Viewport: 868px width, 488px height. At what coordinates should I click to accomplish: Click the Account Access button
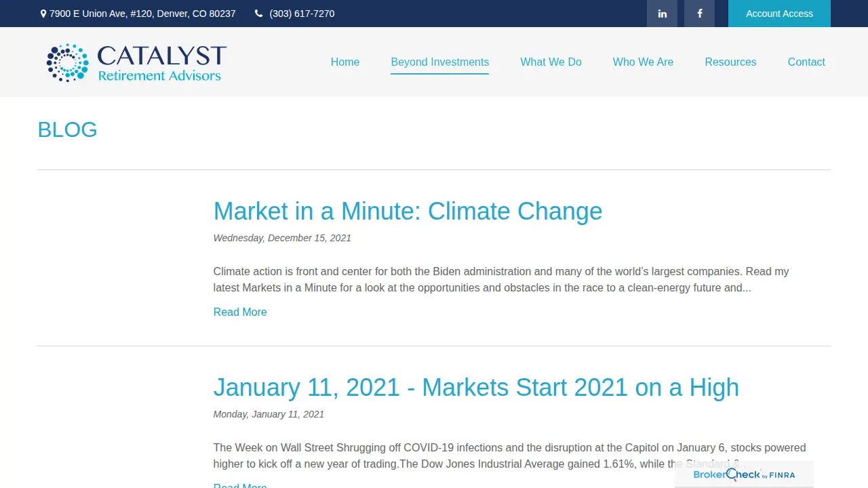point(779,14)
